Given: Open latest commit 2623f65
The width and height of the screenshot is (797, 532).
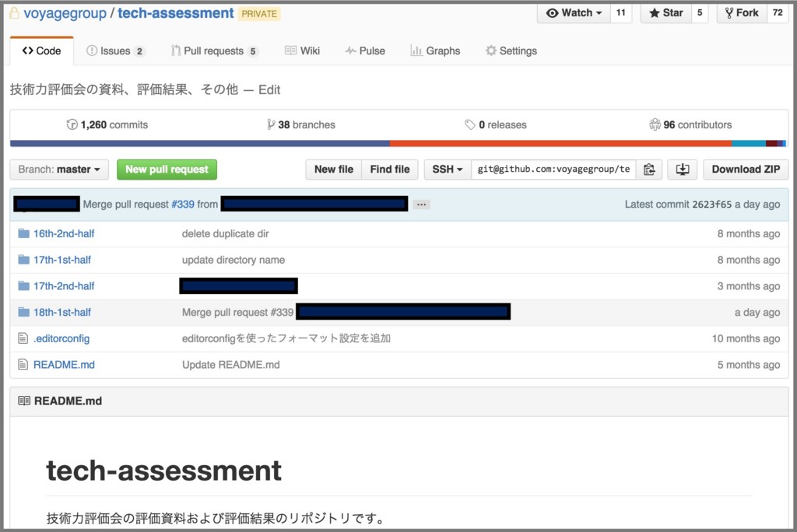Looking at the screenshot, I should tap(711, 205).
